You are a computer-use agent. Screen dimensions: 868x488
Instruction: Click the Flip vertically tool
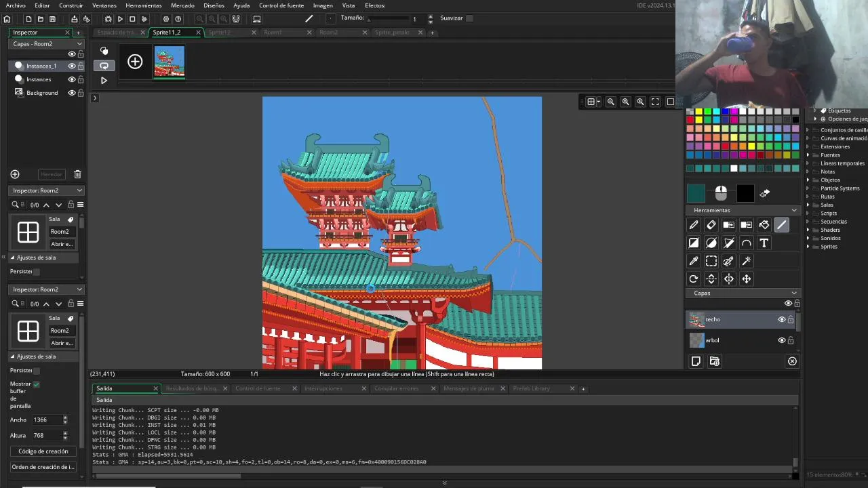tap(711, 279)
